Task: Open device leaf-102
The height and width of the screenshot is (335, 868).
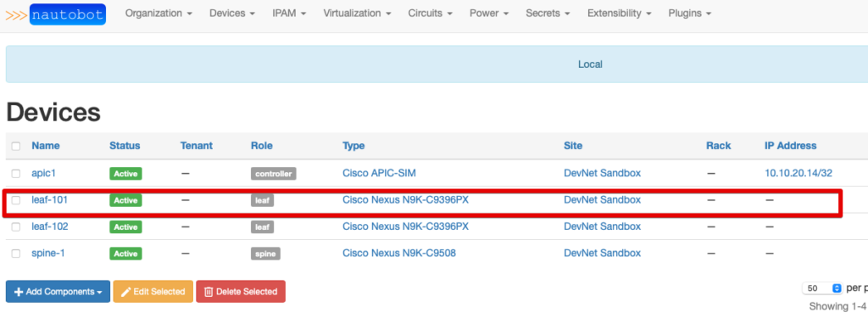Action: tap(50, 226)
